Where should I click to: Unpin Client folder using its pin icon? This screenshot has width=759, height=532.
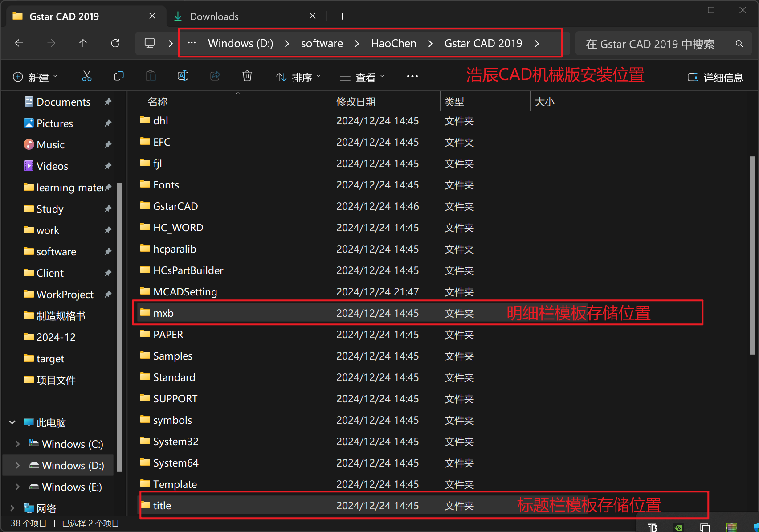tap(108, 273)
